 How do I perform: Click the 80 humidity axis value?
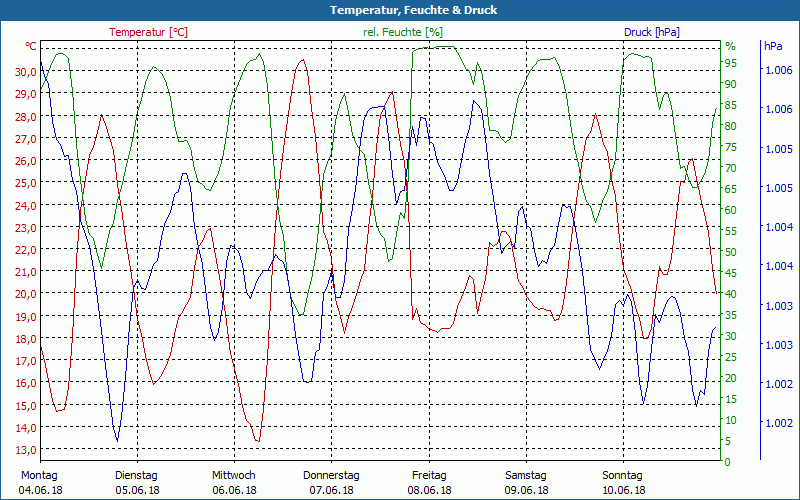pos(731,126)
